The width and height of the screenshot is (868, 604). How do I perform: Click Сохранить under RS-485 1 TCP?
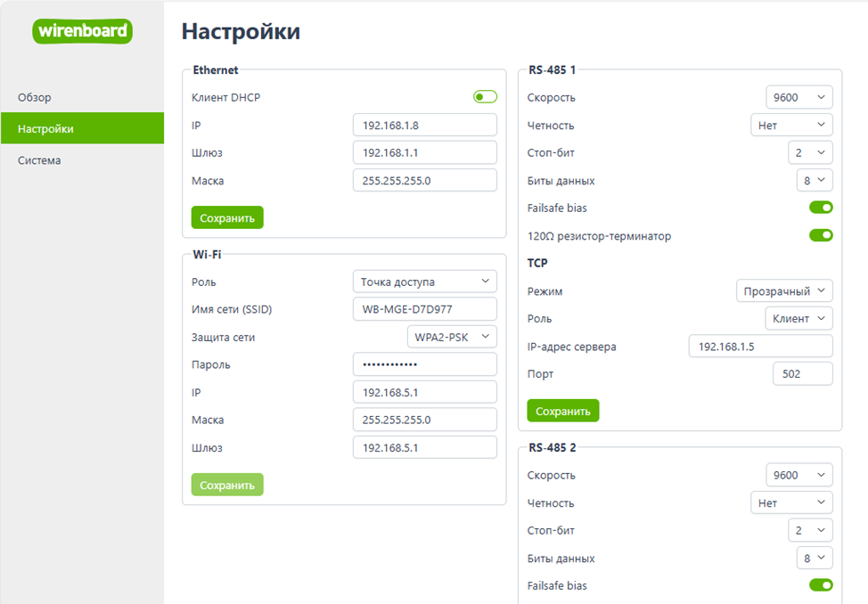(x=562, y=411)
